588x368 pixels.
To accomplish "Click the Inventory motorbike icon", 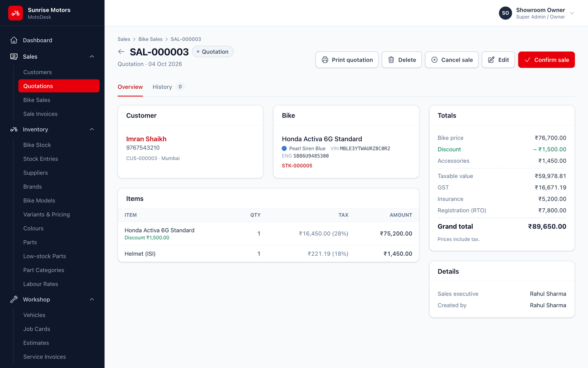I will click(14, 129).
